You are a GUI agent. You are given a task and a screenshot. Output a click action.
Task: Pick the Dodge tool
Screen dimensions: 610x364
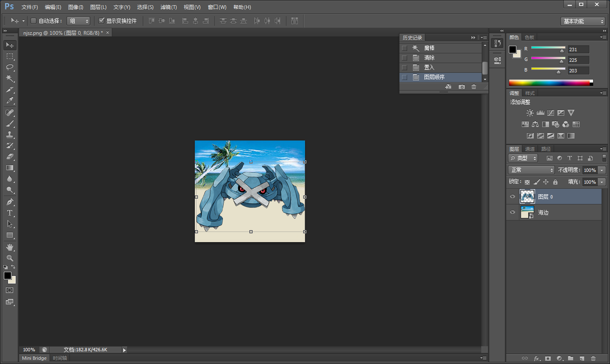10,190
